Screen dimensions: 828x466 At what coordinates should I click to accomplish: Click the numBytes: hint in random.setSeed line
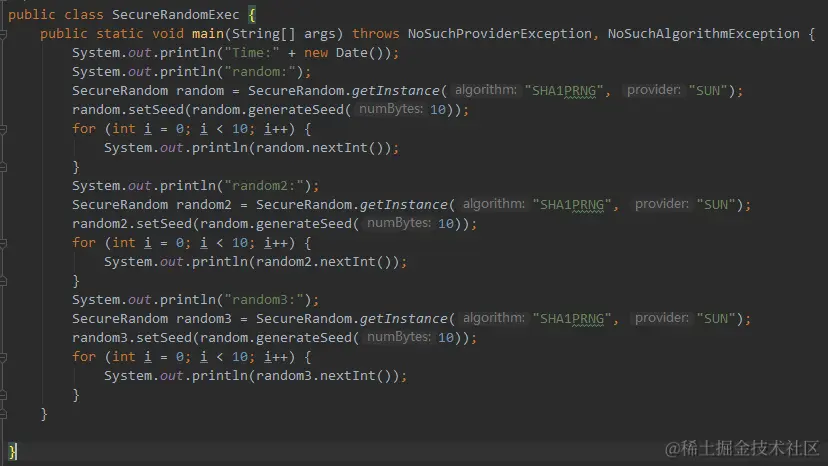(391, 109)
